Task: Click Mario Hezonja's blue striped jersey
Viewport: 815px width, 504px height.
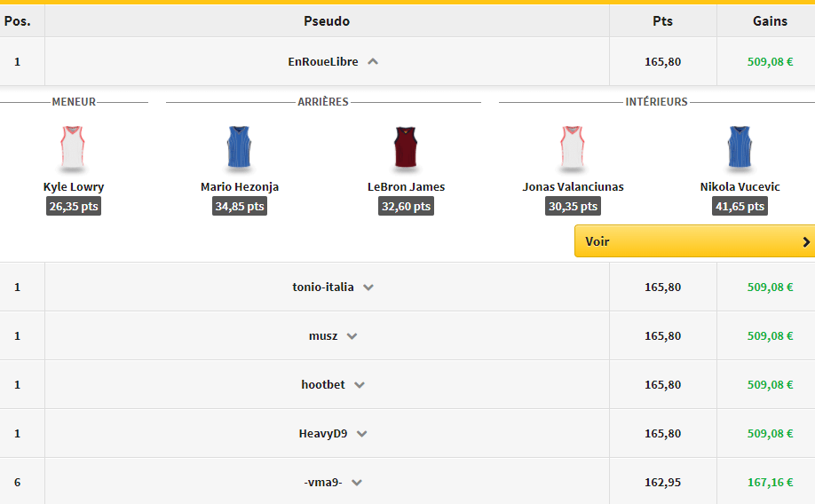Action: [240, 148]
